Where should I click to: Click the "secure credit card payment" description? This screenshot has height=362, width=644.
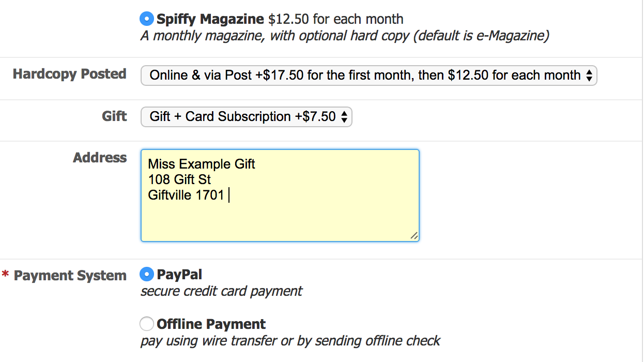(221, 291)
